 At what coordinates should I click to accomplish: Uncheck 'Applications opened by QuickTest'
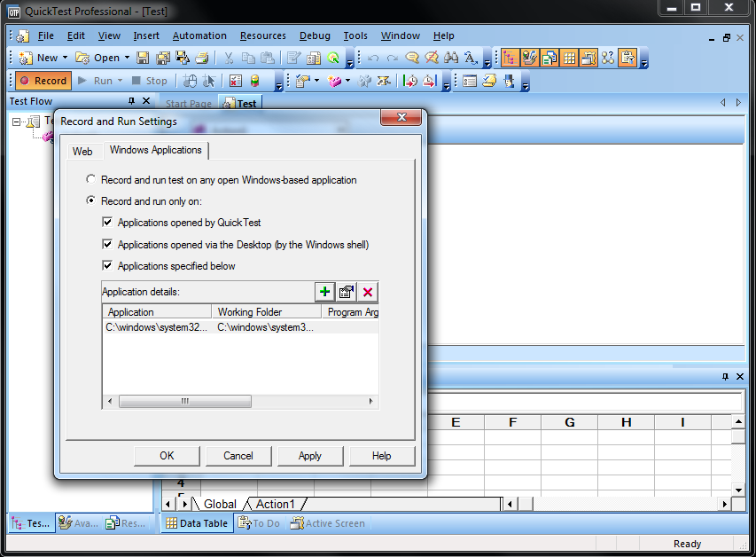click(x=107, y=222)
